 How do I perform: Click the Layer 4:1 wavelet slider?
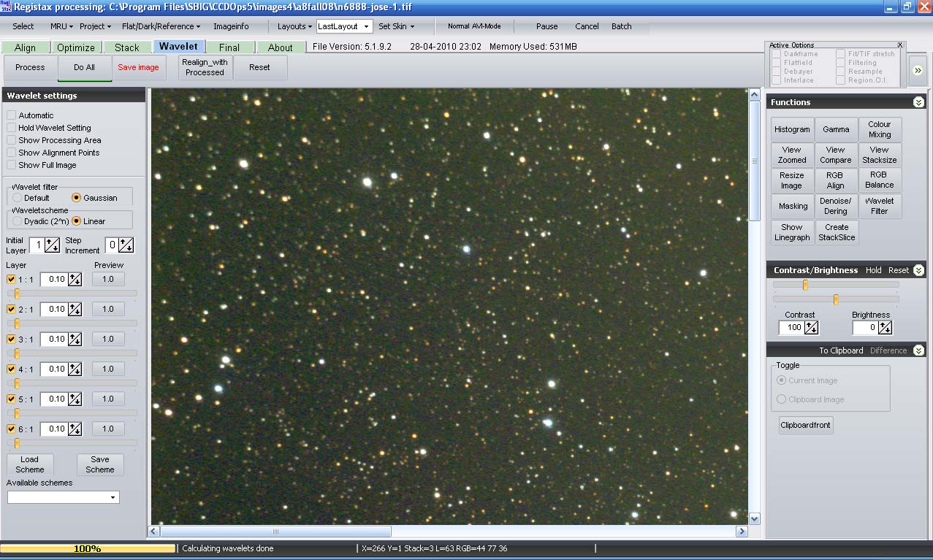pos(72,383)
